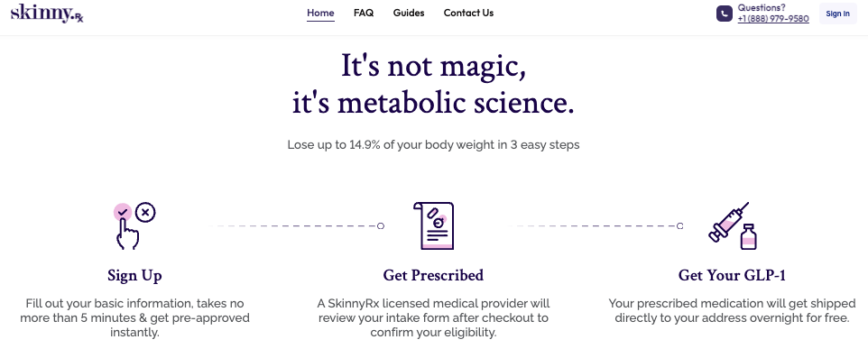Click the Sign In button
The width and height of the screenshot is (868, 358).
[837, 14]
